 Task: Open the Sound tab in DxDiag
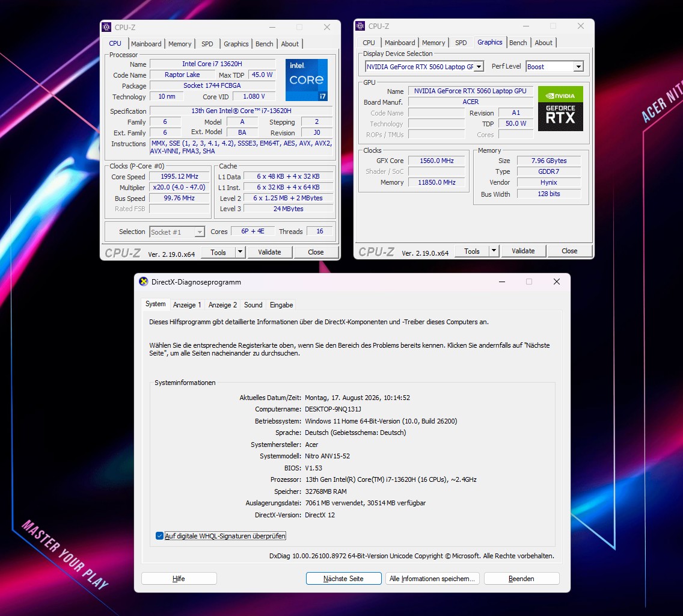[x=253, y=305]
